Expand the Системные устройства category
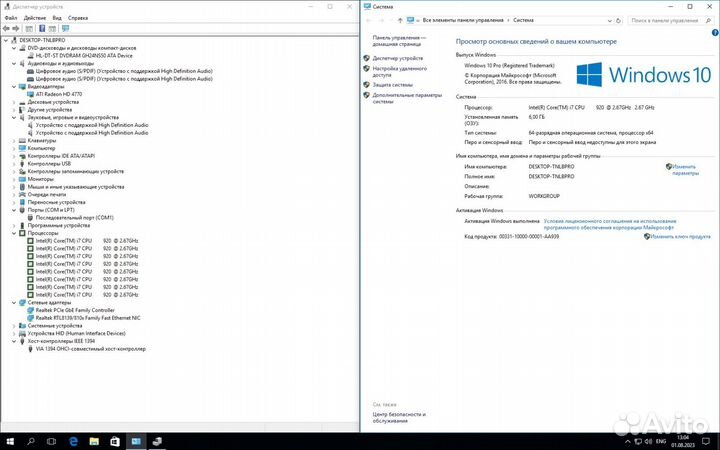The height and width of the screenshot is (450, 720). [14, 326]
